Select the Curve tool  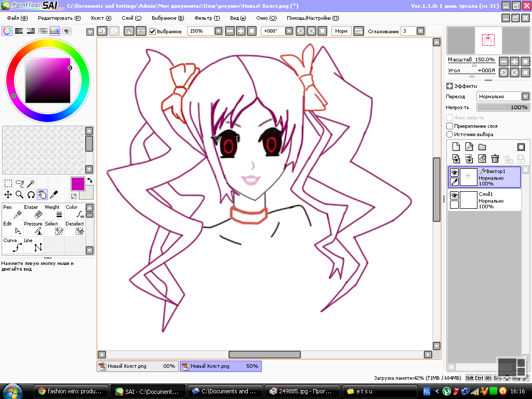pyautogui.click(x=12, y=245)
